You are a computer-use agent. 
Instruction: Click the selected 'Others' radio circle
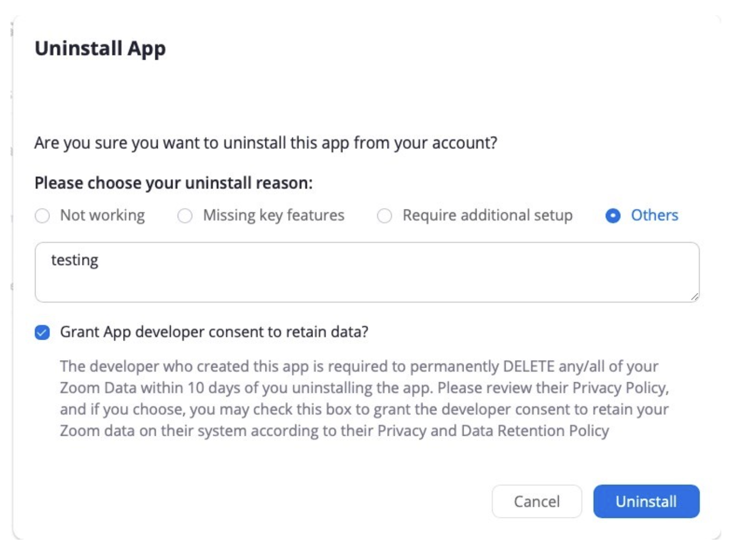tap(612, 216)
